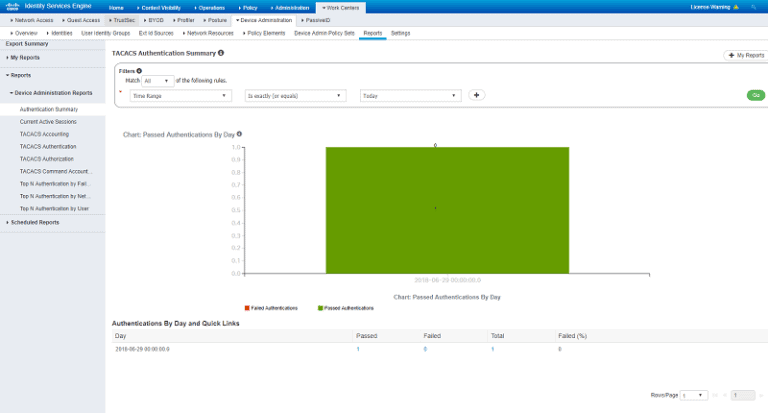Sort table by Day column header
This screenshot has width=768, height=413.
point(120,336)
